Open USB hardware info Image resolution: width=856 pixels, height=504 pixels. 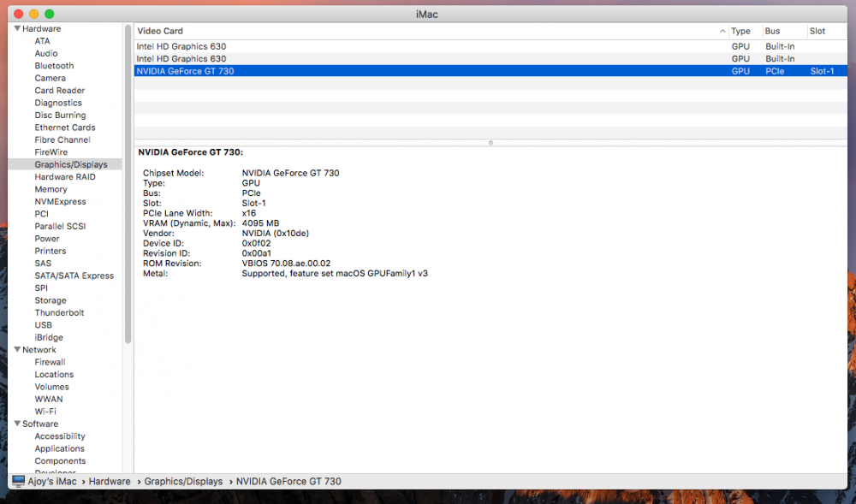pyautogui.click(x=43, y=325)
